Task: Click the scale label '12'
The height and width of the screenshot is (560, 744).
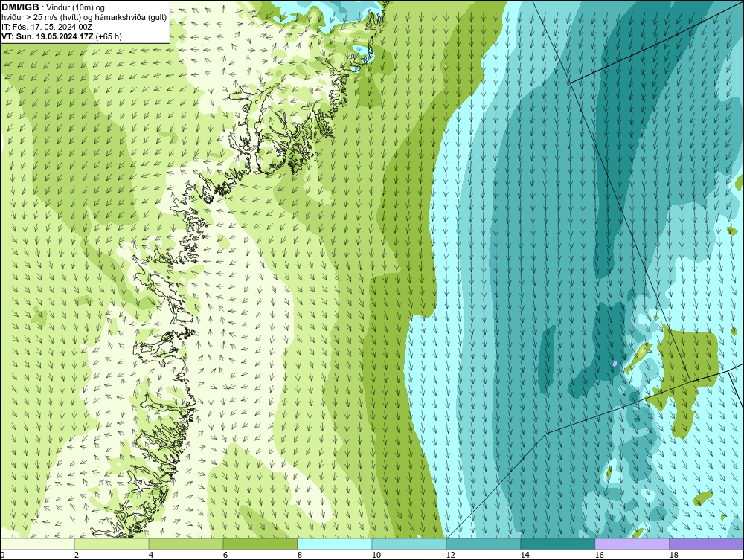Action: (450, 555)
